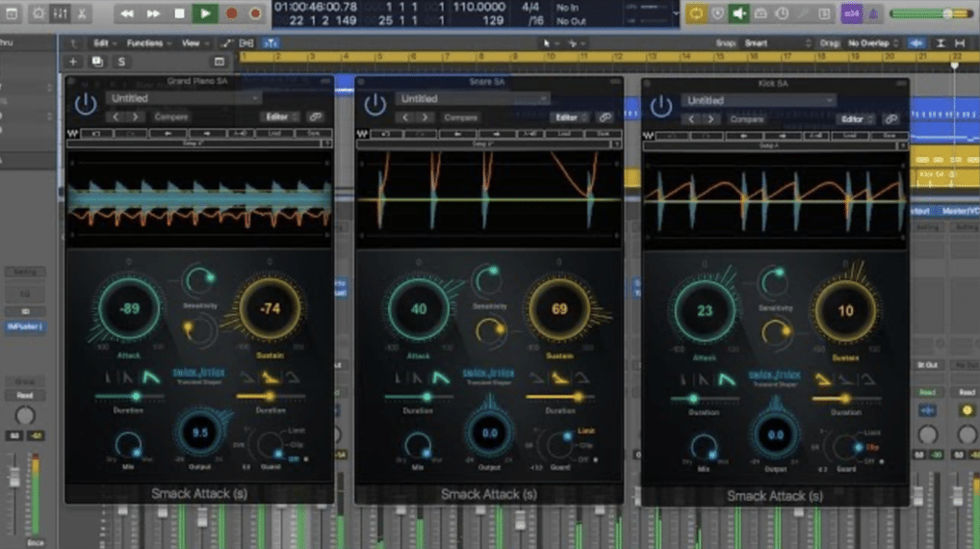Add a new track with plus button
Viewport: 980px width, 549px height.
click(72, 62)
